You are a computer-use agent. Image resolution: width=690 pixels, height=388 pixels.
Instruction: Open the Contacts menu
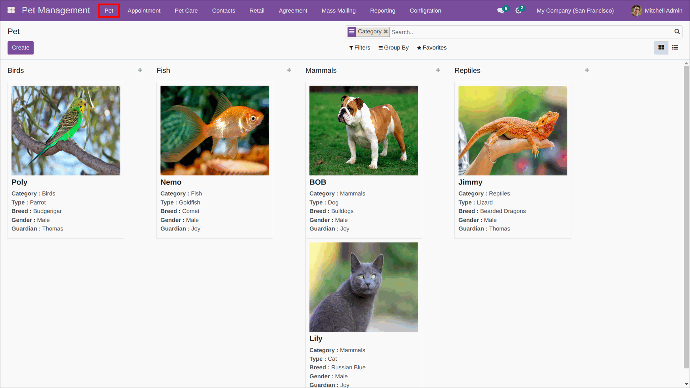(224, 11)
